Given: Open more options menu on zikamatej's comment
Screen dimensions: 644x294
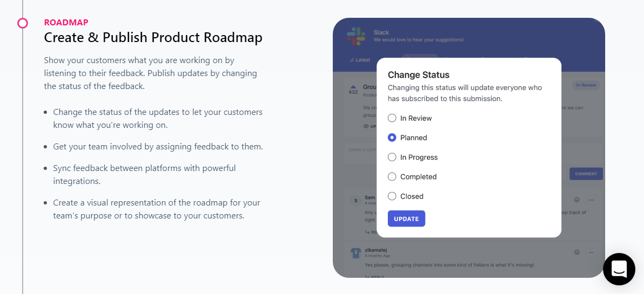Looking at the screenshot, I should 591,252.
